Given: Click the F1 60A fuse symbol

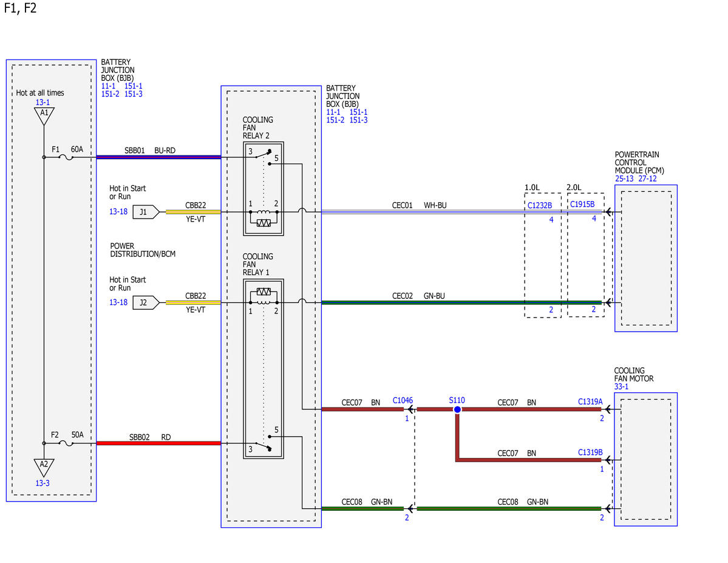Looking at the screenshot, I should [66, 157].
